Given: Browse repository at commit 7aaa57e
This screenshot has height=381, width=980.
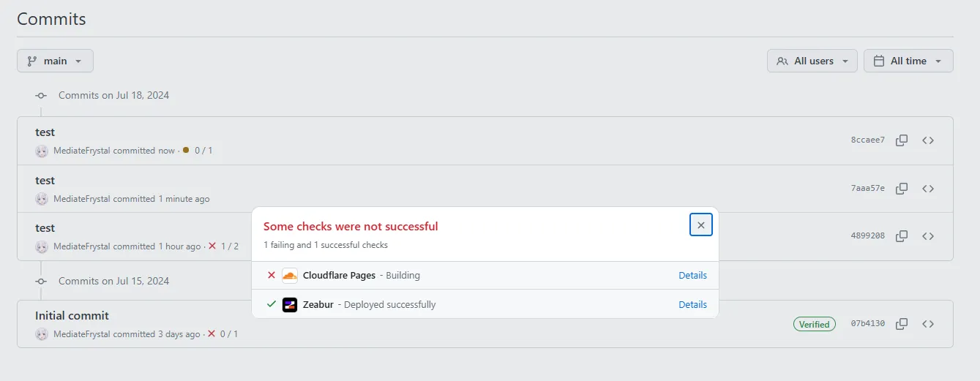Looking at the screenshot, I should 928,189.
